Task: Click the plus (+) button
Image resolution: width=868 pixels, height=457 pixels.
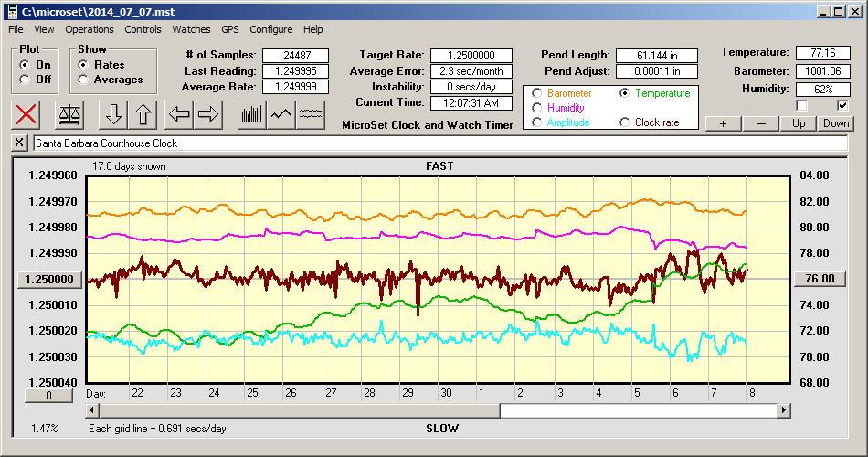Action: click(723, 123)
